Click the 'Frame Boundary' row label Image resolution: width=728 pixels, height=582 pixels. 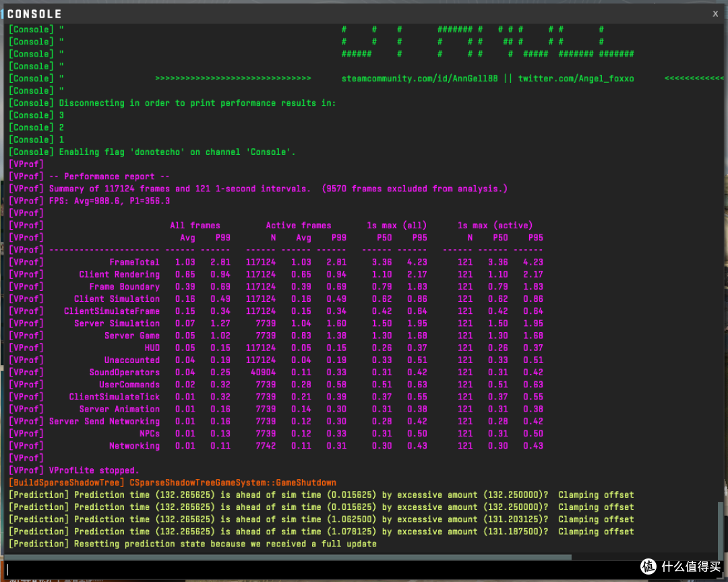click(x=125, y=286)
